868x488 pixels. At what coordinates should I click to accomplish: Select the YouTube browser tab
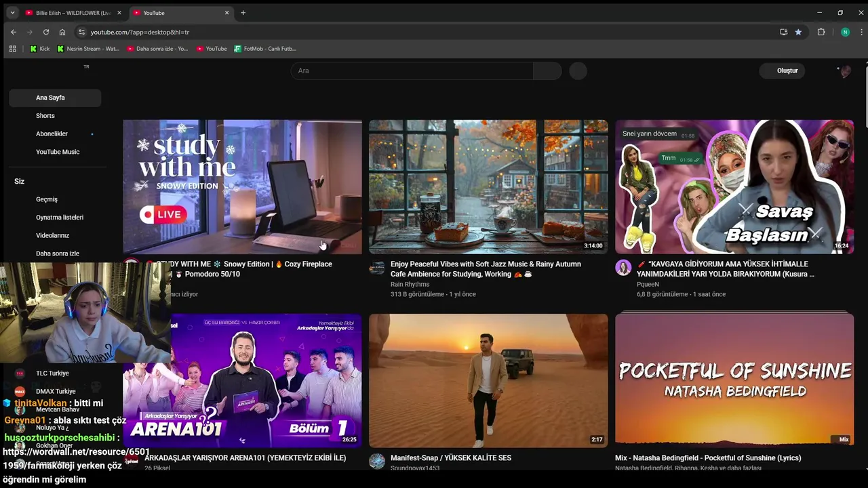click(x=181, y=13)
